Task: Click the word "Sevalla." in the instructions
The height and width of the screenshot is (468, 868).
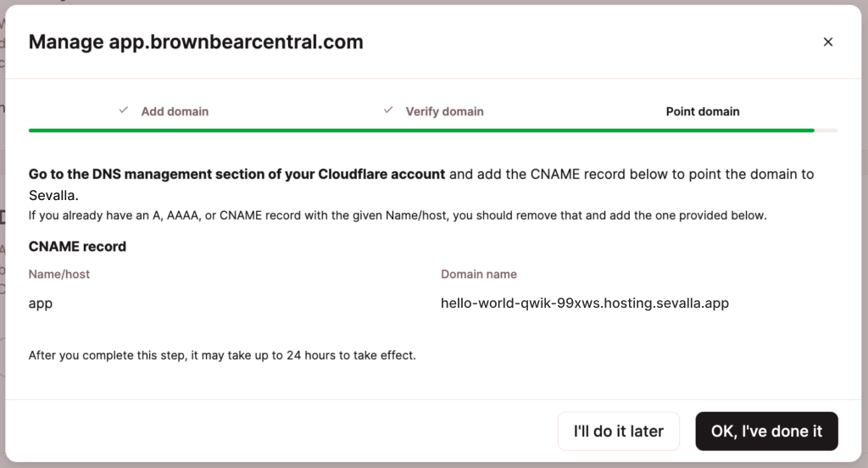Action: 54,195
